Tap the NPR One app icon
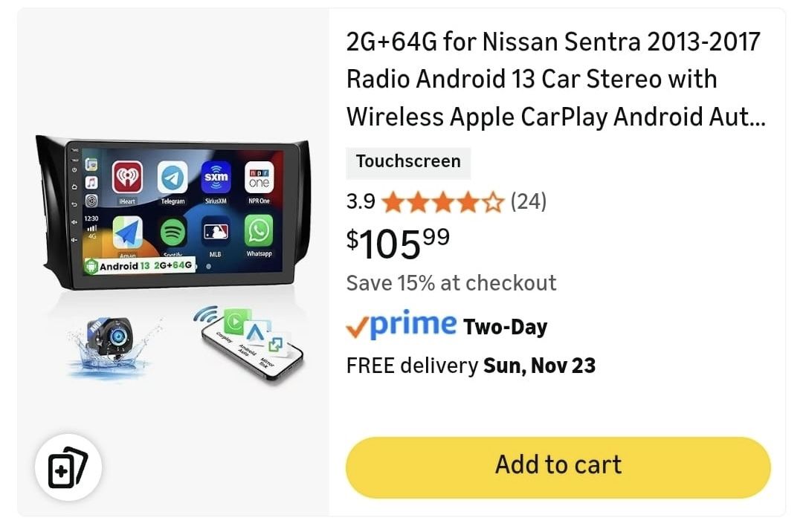This screenshot has width=803, height=532. pos(259,178)
